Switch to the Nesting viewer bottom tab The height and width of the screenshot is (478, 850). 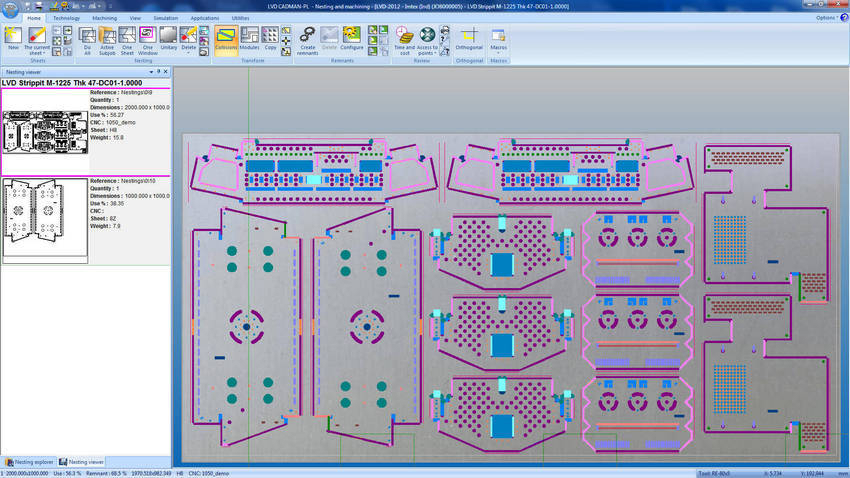pyautogui.click(x=81, y=462)
